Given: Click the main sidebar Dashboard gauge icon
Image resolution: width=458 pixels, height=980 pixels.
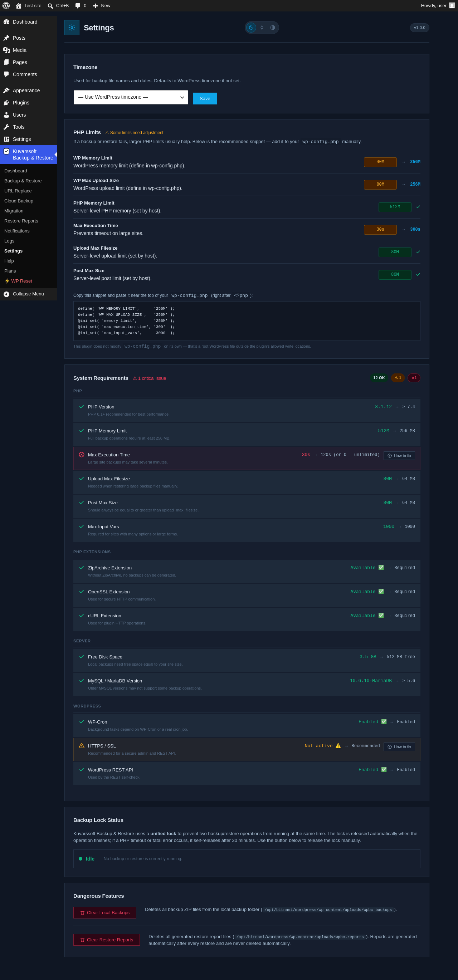Looking at the screenshot, I should coord(6,22).
